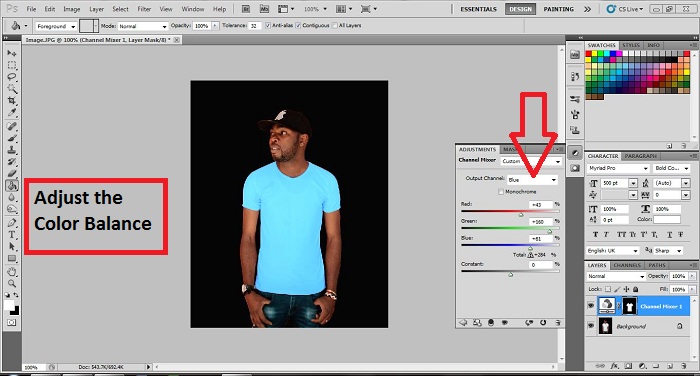Open the Layer menu
This screenshot has height=376, width=700.
(x=96, y=9)
